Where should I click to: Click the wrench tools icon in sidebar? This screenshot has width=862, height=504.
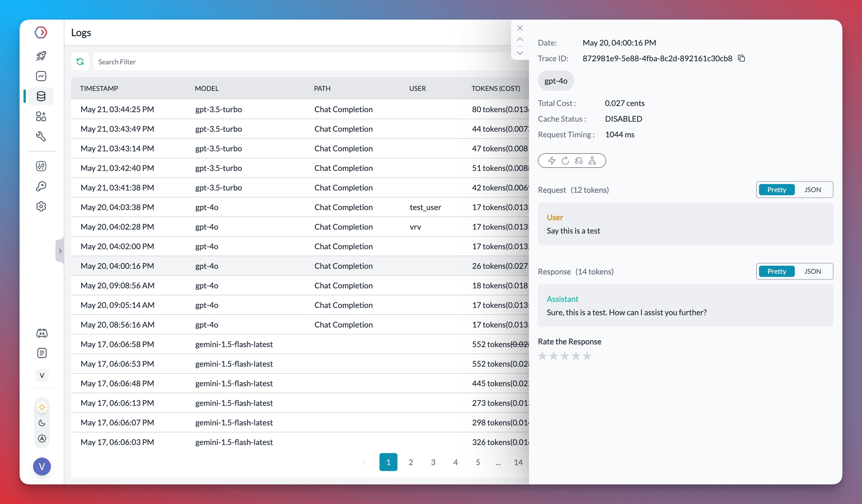tap(41, 136)
